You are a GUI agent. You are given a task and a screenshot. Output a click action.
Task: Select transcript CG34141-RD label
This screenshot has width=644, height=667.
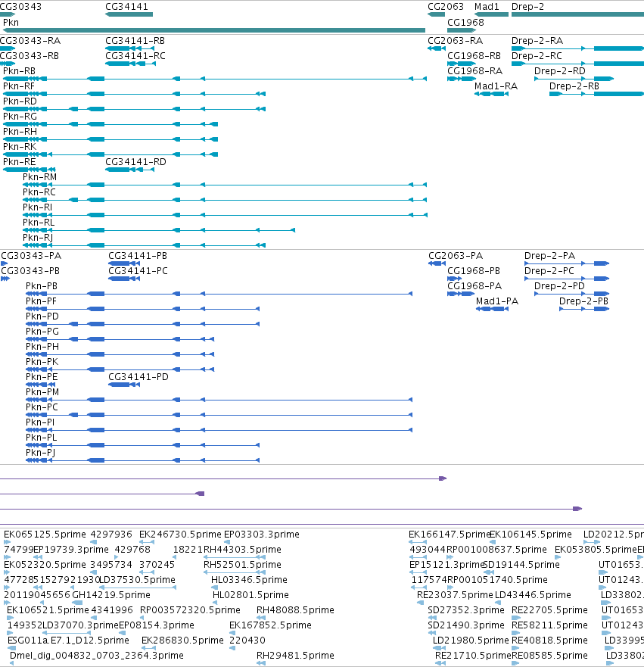[135, 162]
